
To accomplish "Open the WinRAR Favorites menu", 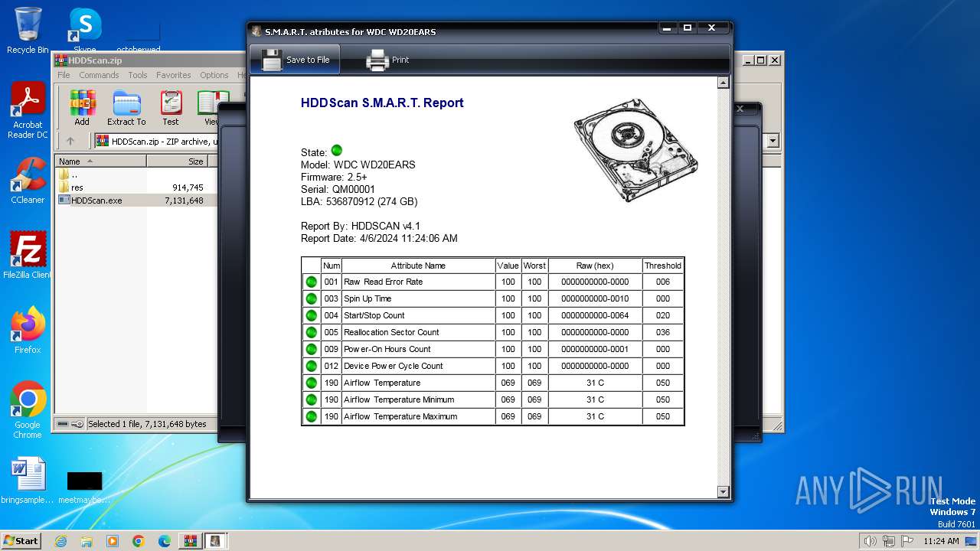I will click(x=174, y=75).
